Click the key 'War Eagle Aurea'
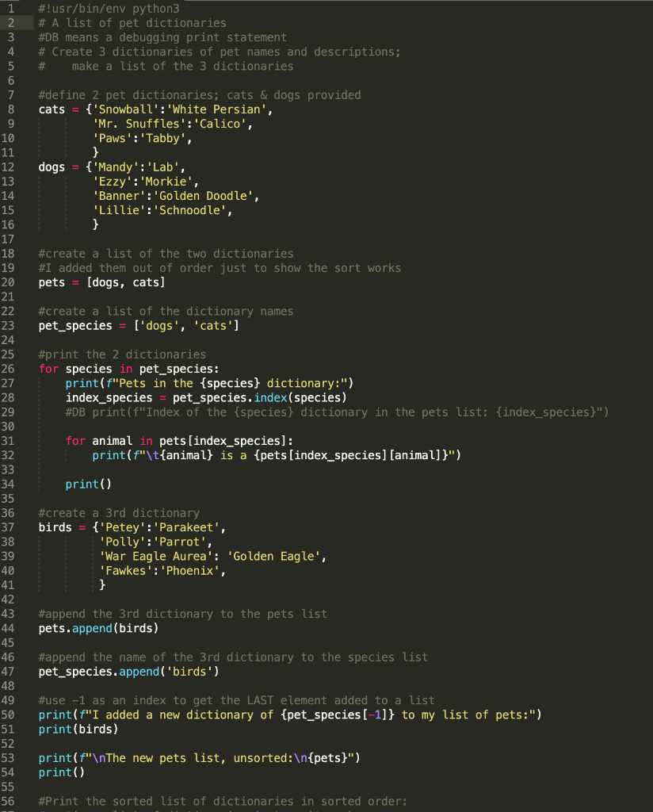 pos(156,556)
